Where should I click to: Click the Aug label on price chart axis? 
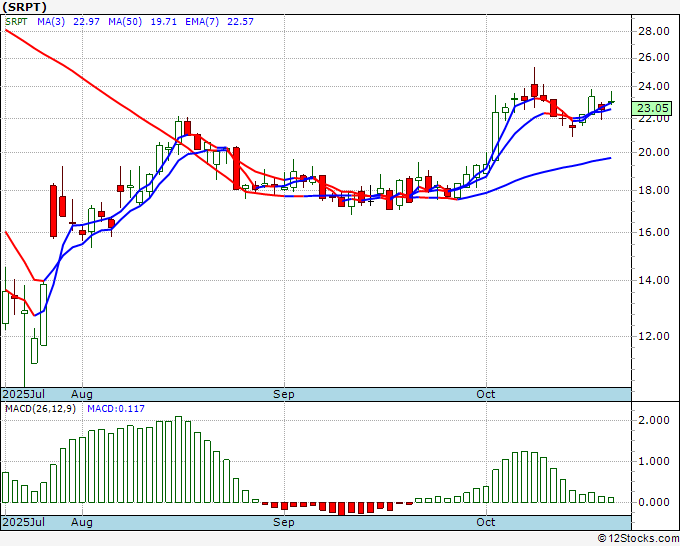(82, 394)
